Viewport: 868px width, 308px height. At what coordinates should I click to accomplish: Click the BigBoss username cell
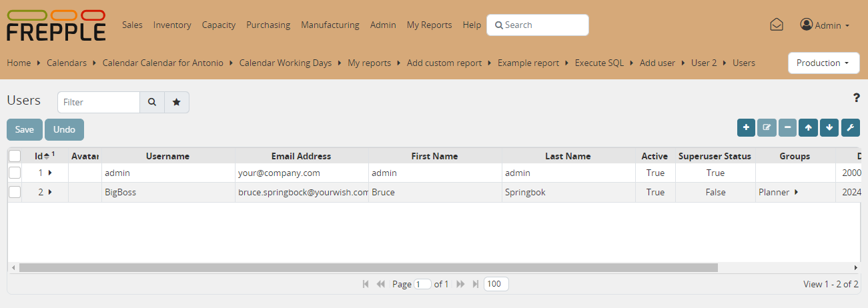[x=168, y=192]
